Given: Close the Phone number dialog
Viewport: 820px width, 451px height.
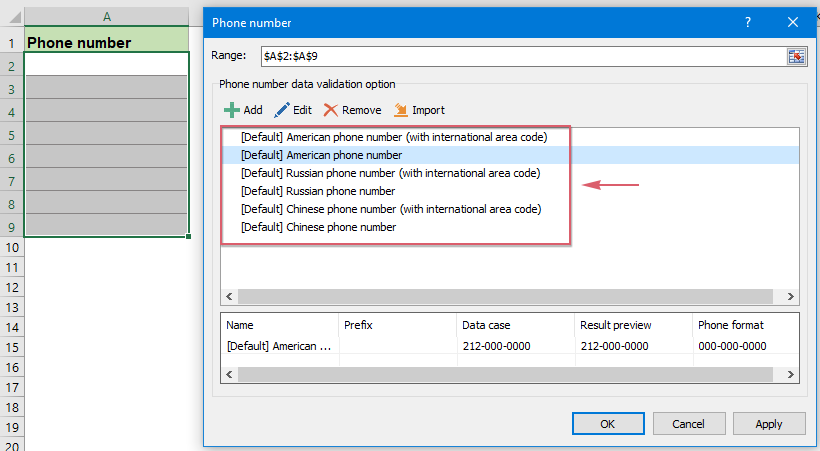Looking at the screenshot, I should (x=793, y=23).
